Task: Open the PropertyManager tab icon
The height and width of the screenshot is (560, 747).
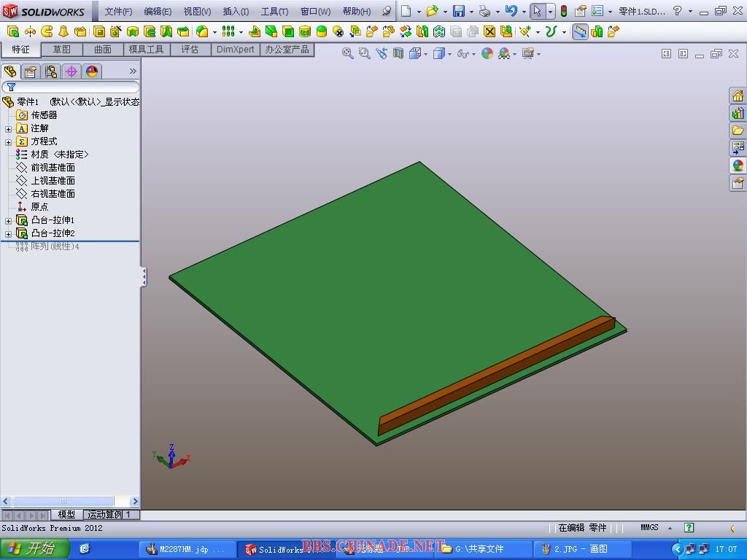Action: coord(31,71)
